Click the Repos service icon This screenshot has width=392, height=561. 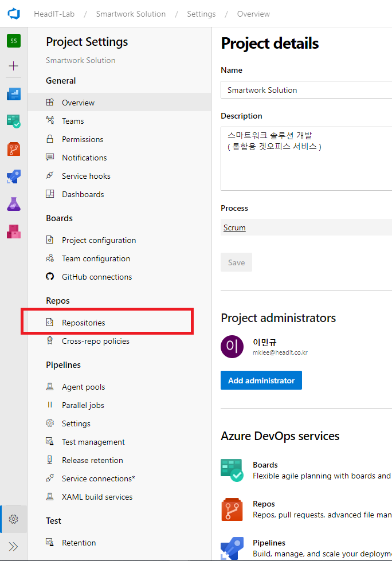232,509
